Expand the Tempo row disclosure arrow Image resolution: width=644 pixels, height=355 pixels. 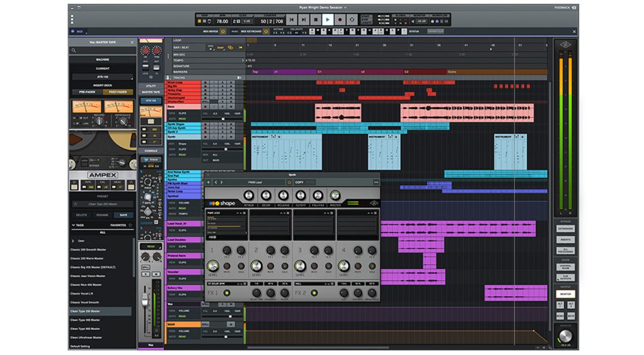[244, 60]
